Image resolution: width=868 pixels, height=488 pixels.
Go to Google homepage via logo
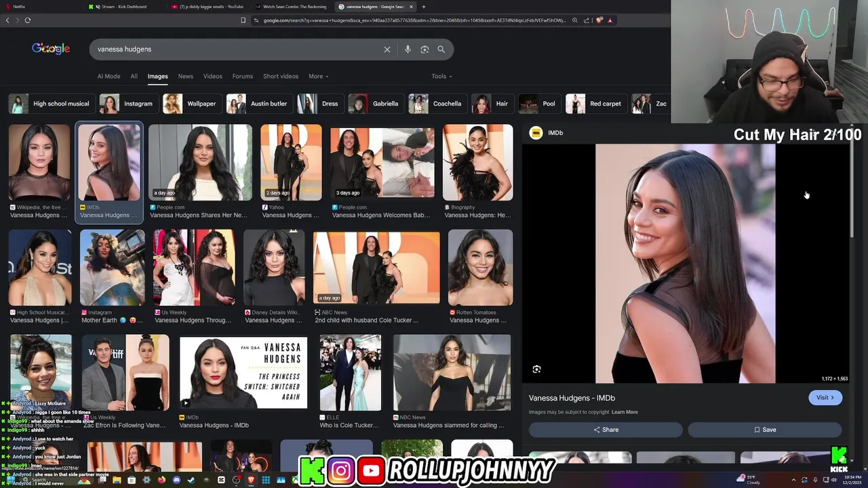coord(51,49)
